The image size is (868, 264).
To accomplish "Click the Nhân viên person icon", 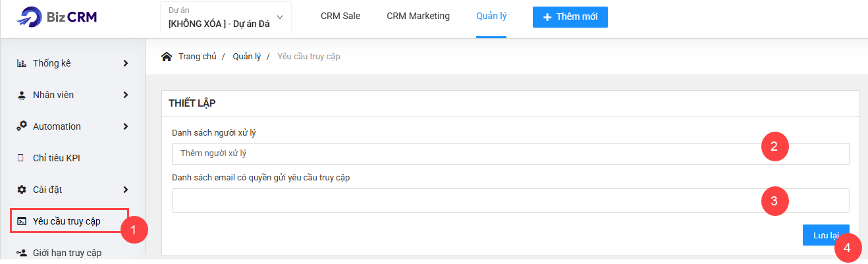I will click(x=21, y=95).
